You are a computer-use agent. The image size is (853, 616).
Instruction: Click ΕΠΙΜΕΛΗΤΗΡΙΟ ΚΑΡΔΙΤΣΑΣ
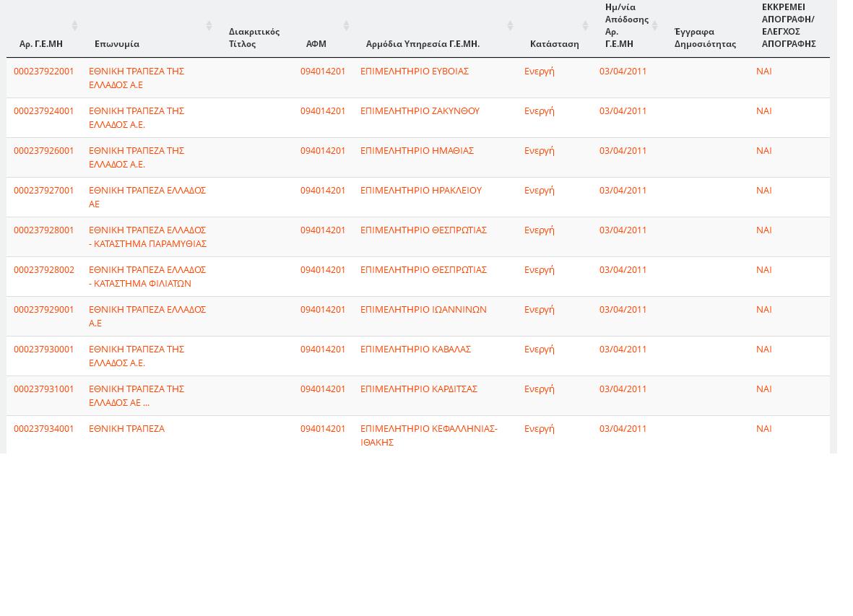419,389
